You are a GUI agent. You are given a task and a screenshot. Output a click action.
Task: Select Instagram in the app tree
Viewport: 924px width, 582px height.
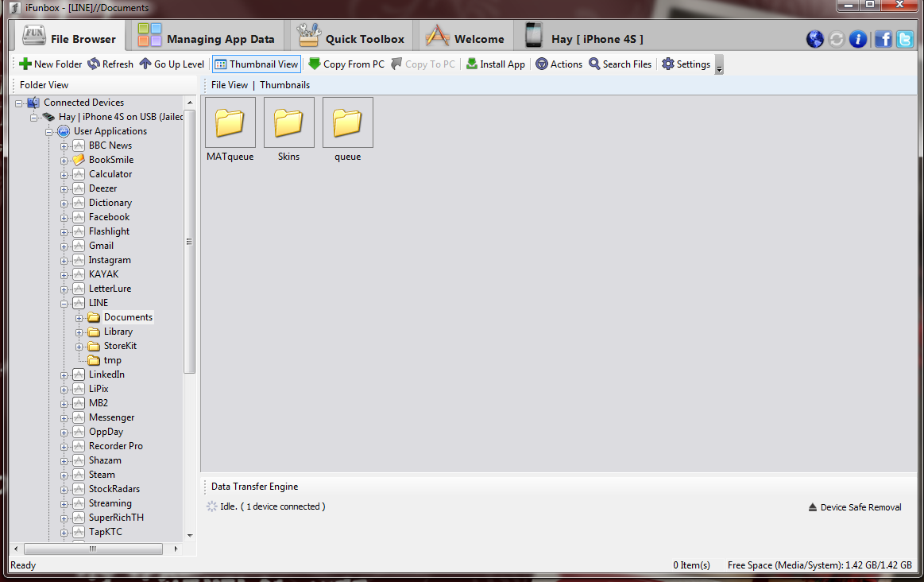click(110, 260)
